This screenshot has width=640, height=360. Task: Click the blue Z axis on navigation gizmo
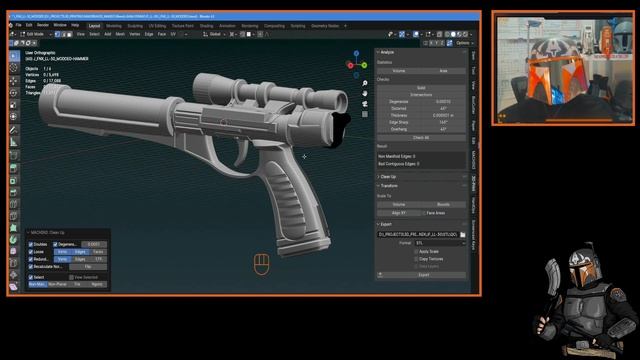tap(356, 53)
